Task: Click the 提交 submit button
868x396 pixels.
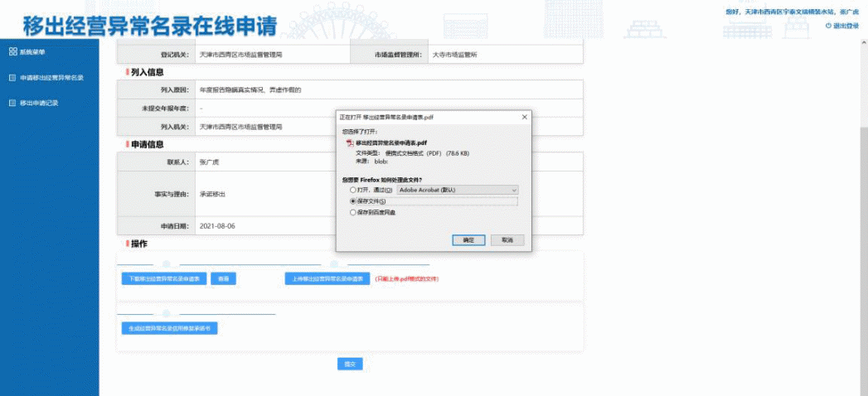Action: [350, 365]
